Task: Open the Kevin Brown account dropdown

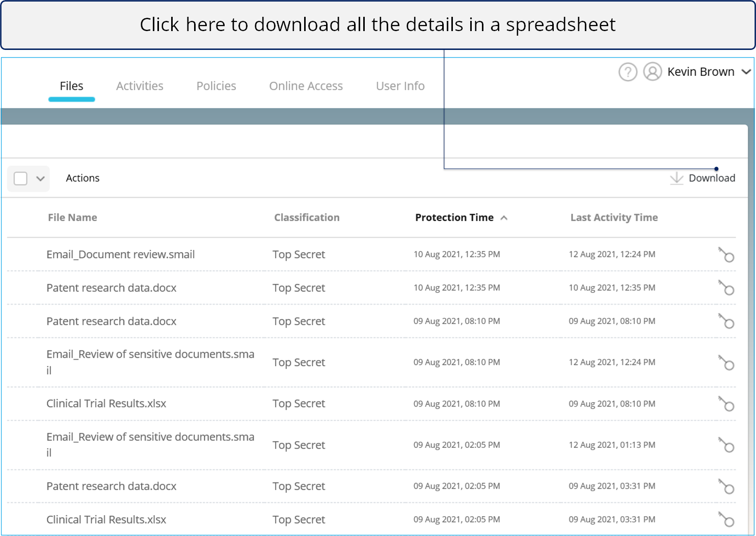Action: click(x=746, y=72)
